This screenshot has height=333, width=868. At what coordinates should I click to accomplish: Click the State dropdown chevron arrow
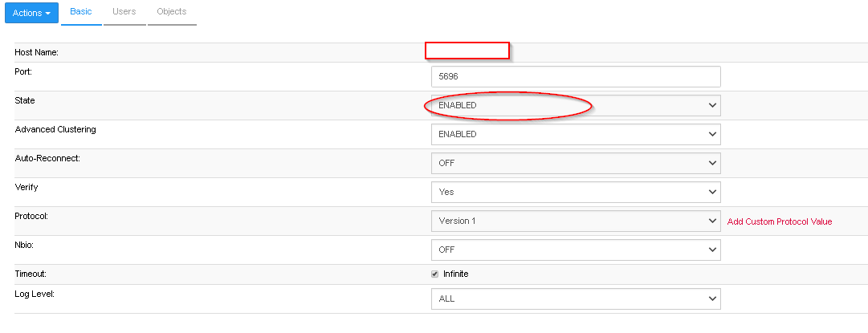pyautogui.click(x=711, y=105)
